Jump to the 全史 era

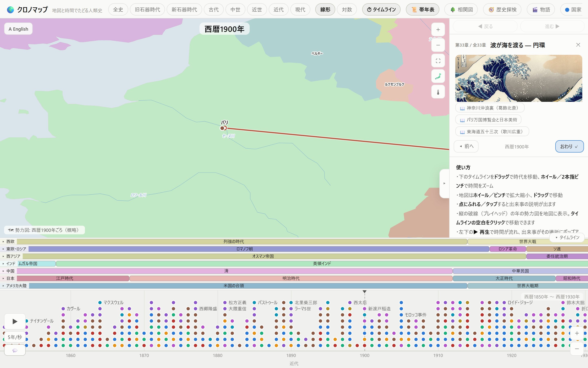[x=118, y=9]
